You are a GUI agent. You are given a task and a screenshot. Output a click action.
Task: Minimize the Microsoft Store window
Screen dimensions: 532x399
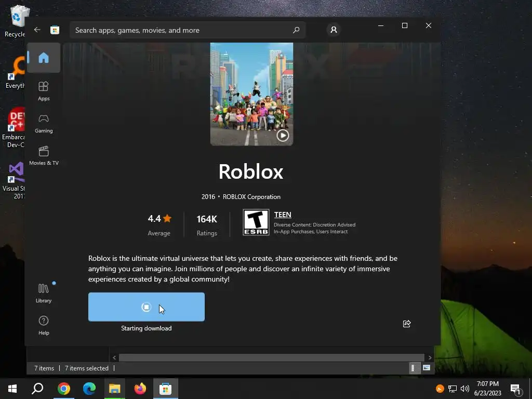[381, 25]
